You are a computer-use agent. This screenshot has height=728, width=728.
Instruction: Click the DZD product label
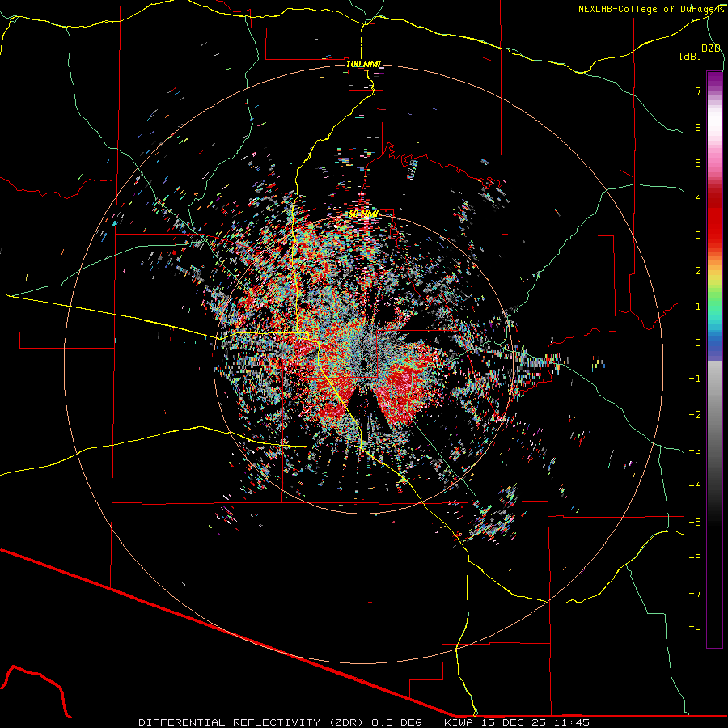[711, 49]
